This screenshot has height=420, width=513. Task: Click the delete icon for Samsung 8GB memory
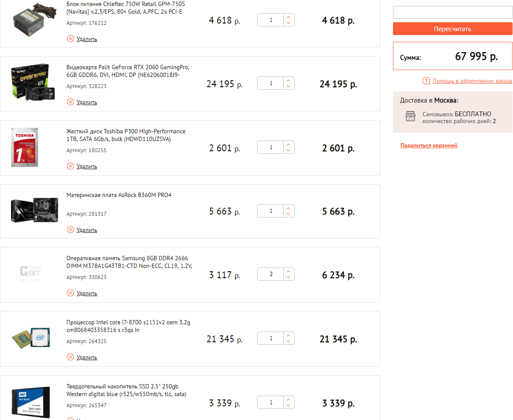point(70,293)
